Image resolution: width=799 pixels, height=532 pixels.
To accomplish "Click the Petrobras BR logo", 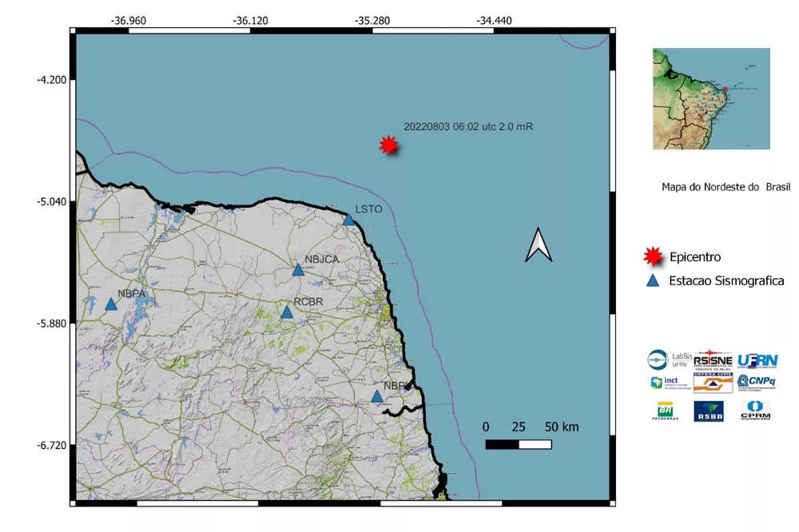I will [666, 411].
